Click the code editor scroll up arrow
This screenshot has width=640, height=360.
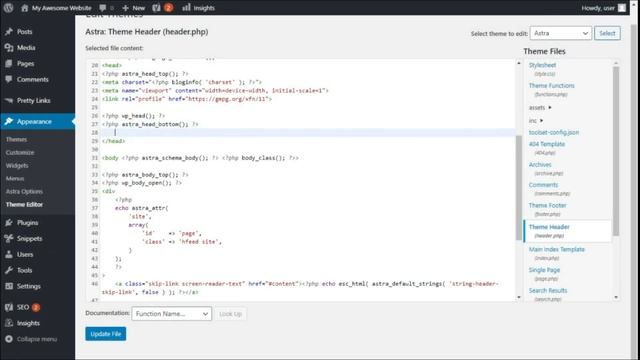click(519, 63)
